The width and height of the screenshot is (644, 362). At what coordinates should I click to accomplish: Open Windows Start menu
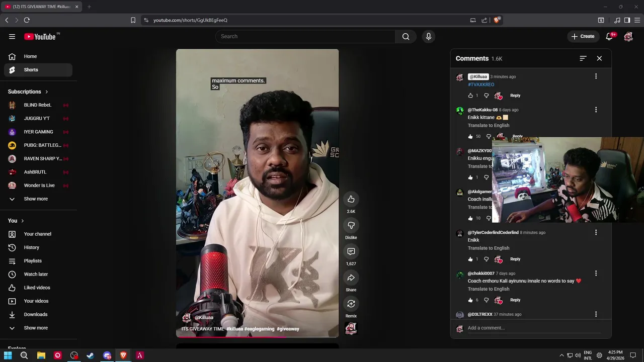8,355
